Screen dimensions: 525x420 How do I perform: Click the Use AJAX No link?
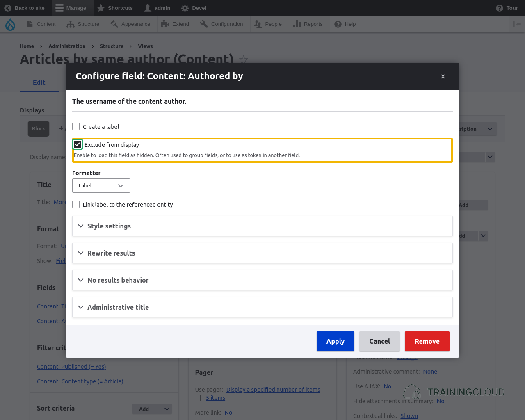(388, 386)
